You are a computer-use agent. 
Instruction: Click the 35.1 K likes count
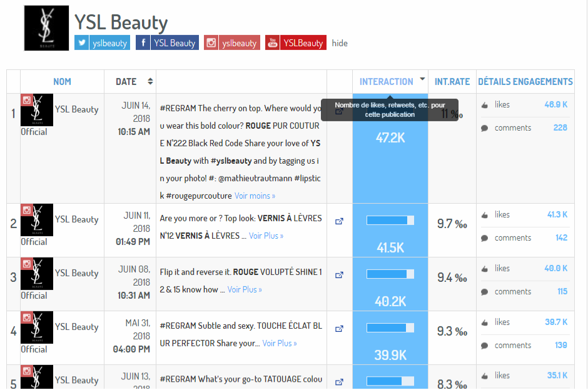(x=557, y=376)
